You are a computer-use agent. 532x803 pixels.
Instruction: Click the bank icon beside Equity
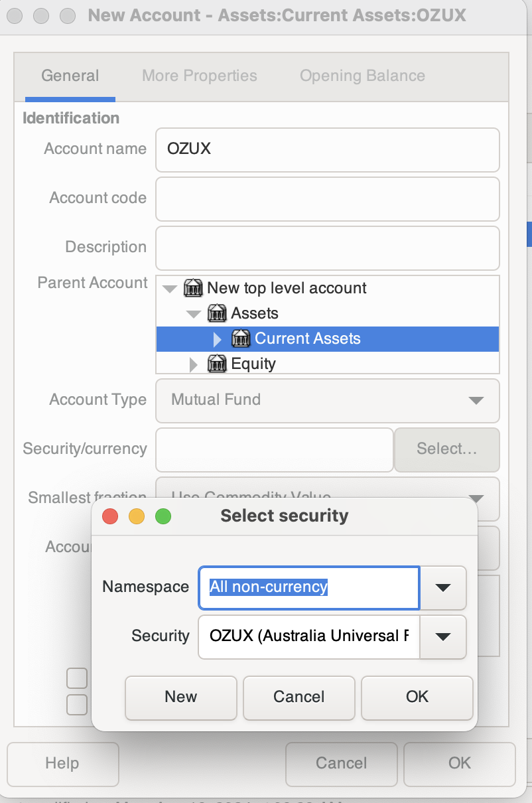217,364
